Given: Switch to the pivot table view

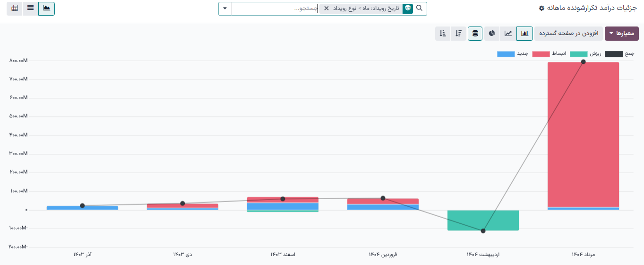Looking at the screenshot, I should tap(15, 9).
